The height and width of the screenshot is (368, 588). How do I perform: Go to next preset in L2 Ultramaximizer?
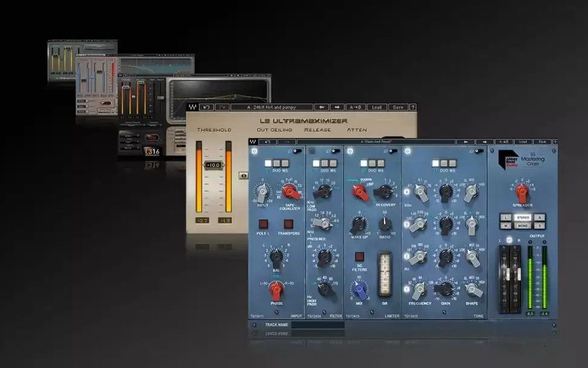click(x=338, y=107)
